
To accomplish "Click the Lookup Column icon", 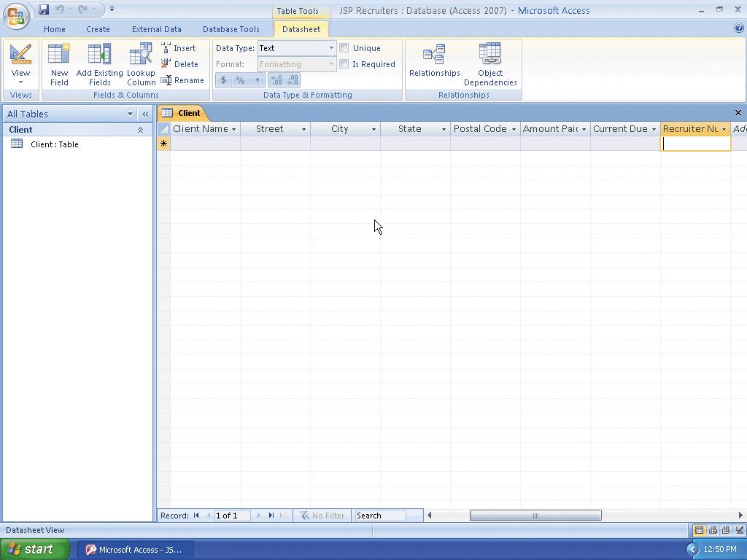I will tap(141, 64).
